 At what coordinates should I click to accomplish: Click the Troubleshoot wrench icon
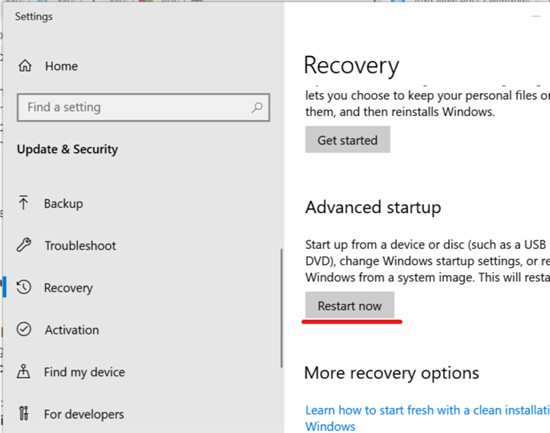click(x=24, y=245)
